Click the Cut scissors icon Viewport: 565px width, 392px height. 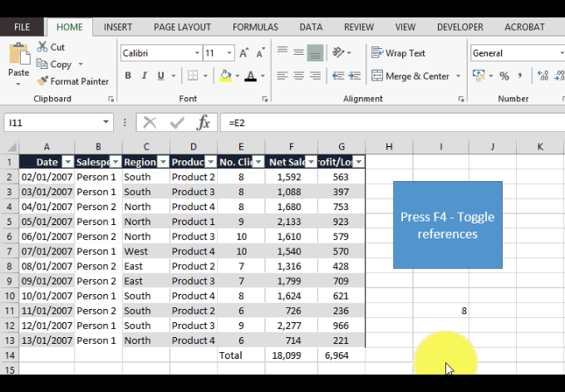coord(42,47)
